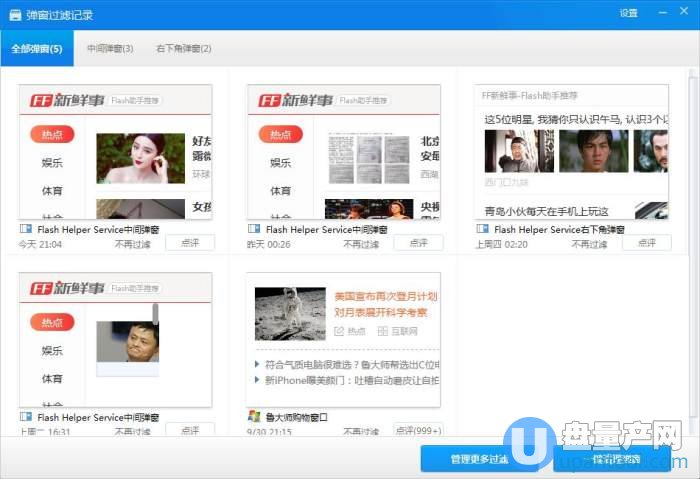Open 设置 in the title bar
Image resolution: width=700 pixels, height=479 pixels.
tap(628, 13)
